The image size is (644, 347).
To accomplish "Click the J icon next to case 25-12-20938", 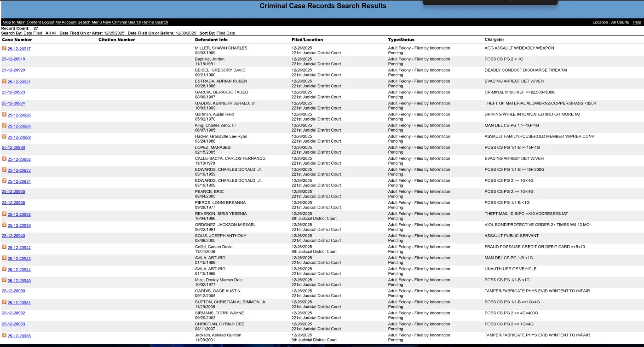I will tap(4, 214).
